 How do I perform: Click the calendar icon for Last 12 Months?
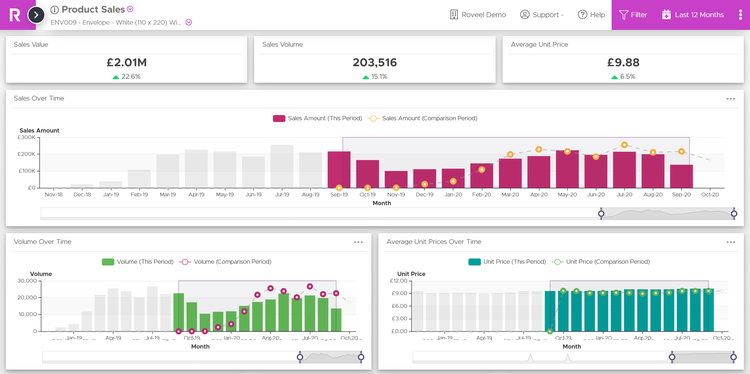point(666,15)
